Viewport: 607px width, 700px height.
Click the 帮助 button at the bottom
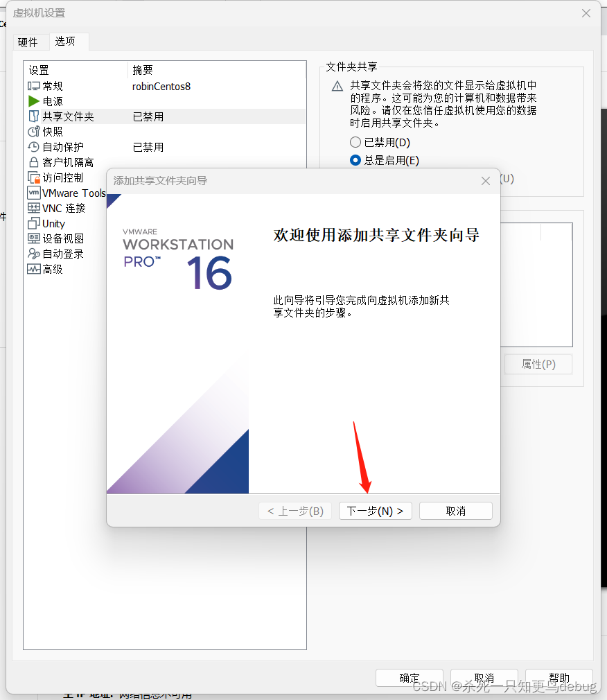pyautogui.click(x=558, y=678)
